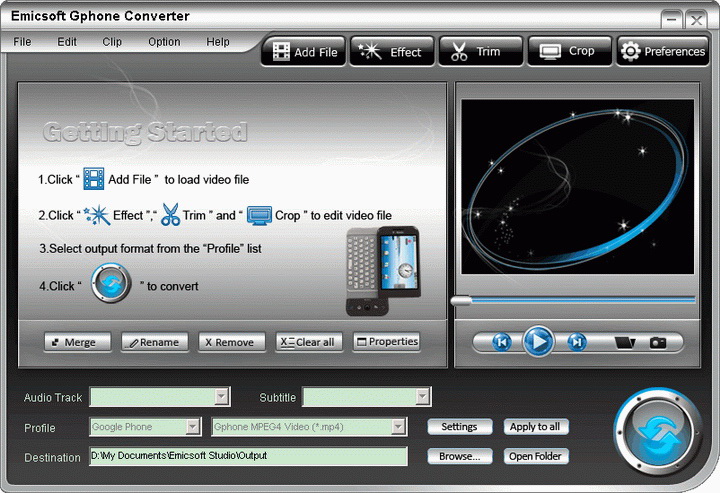Open the Effect tool
Viewport: 720px width, 493px height.
click(x=392, y=51)
